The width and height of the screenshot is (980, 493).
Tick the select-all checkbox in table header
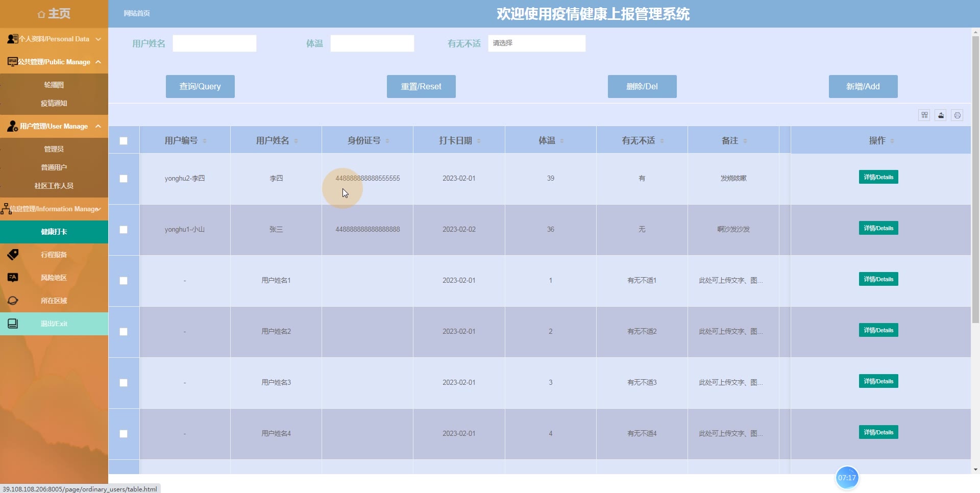tap(124, 141)
